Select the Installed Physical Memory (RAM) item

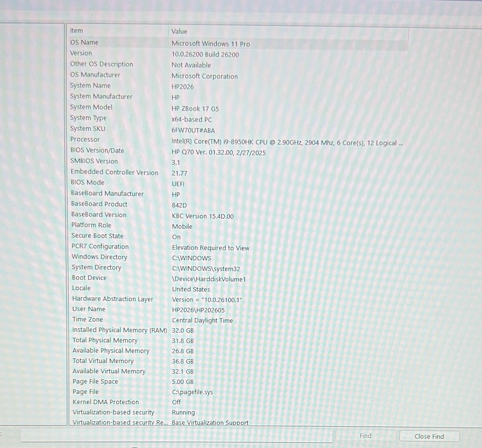coord(120,330)
